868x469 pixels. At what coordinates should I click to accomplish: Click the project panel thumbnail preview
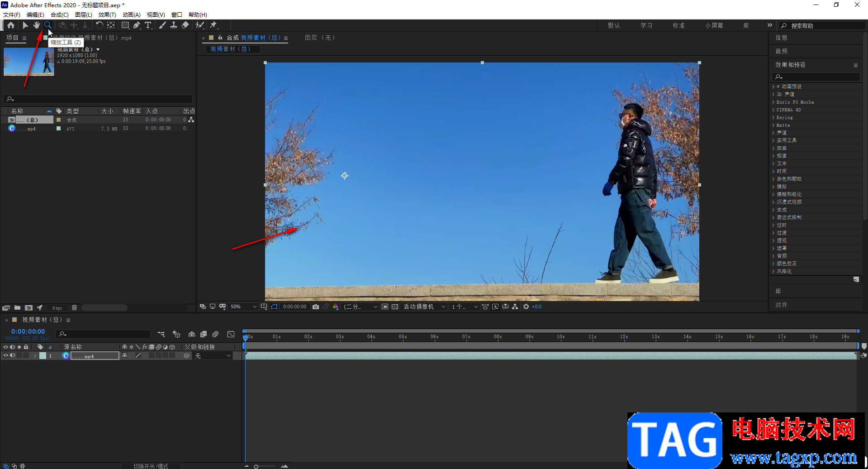(29, 62)
